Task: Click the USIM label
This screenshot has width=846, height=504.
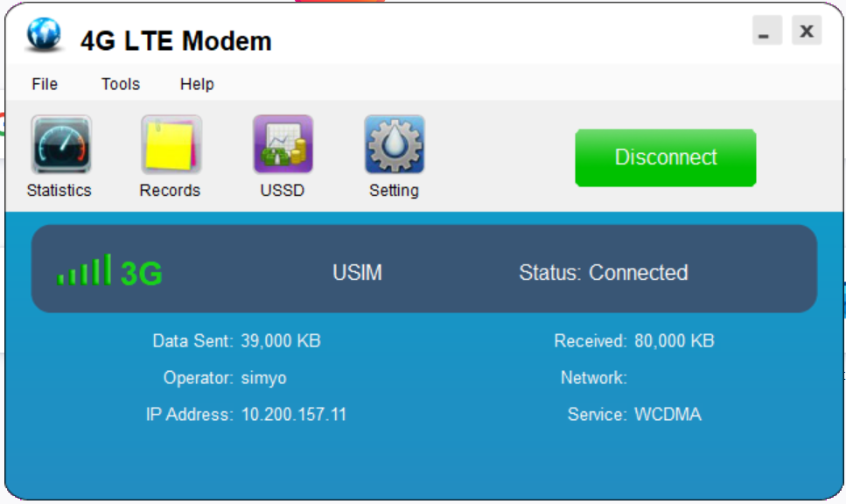Action: 357,272
